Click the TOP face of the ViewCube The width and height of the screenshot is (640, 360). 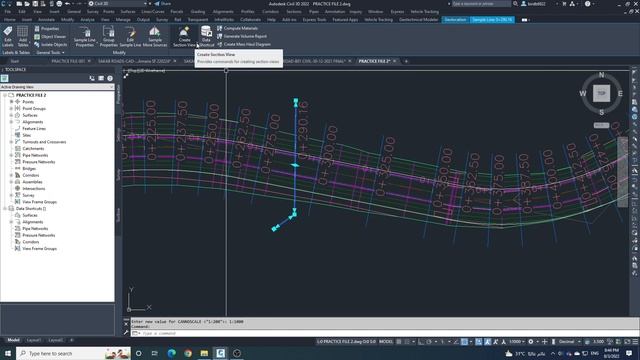tap(601, 93)
